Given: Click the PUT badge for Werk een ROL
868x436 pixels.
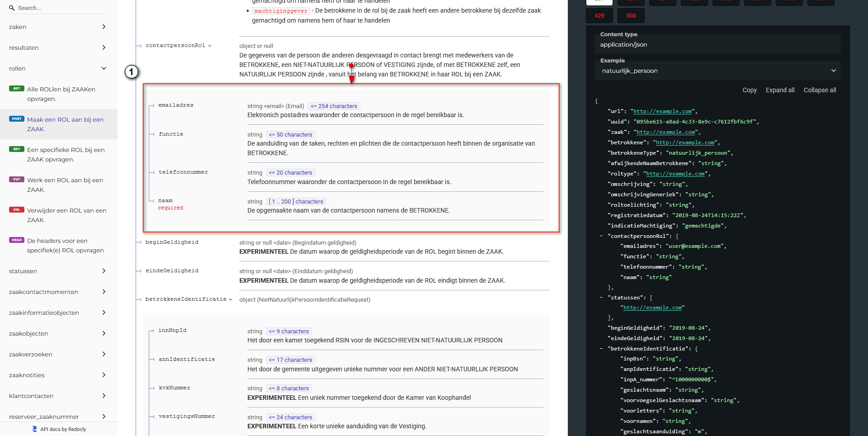Looking at the screenshot, I should tap(17, 180).
